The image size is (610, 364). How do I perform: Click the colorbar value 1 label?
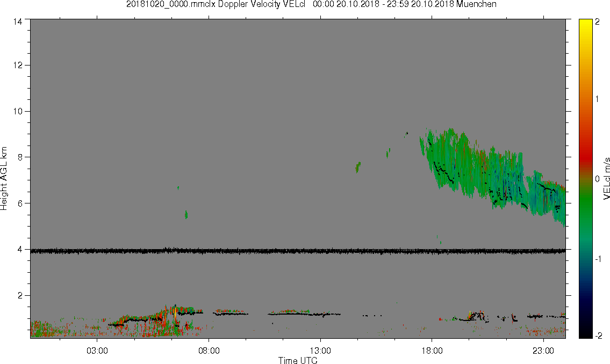point(597,99)
